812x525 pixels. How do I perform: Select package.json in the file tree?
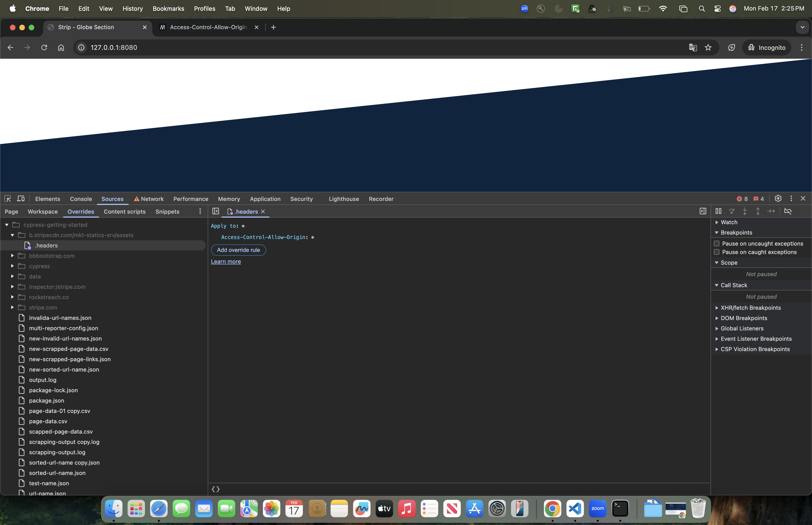point(46,401)
